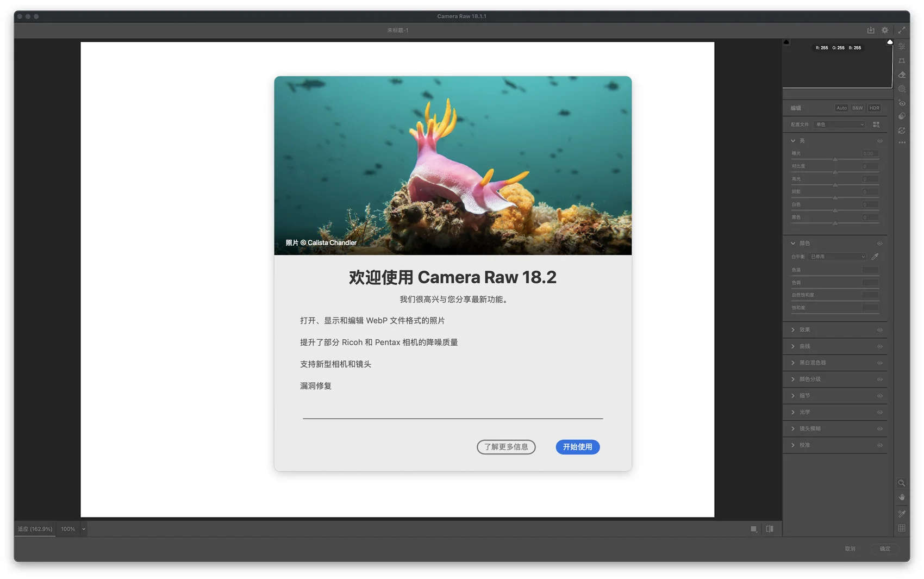The image size is (924, 579).
Task: Expand the 效果 section
Action: coord(804,330)
